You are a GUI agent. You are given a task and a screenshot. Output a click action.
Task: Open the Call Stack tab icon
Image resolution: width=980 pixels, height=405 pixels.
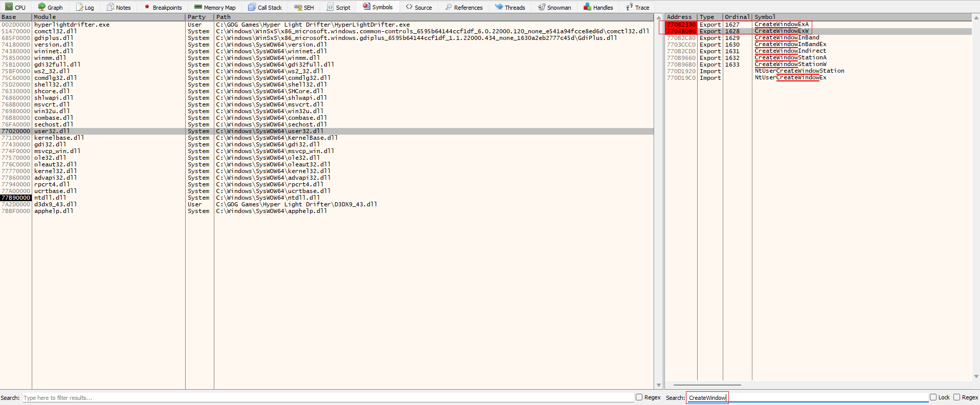click(252, 7)
